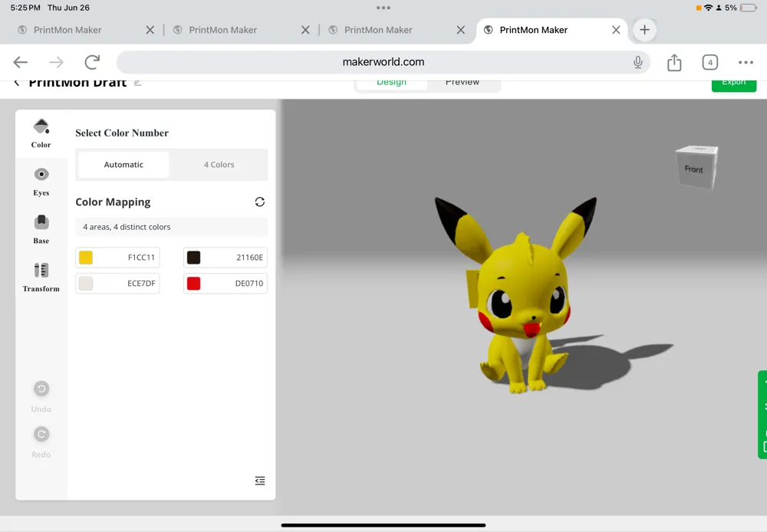Screen dimensions: 767x532
Task: Close the second PrintMon Maker tab
Action: click(x=305, y=30)
